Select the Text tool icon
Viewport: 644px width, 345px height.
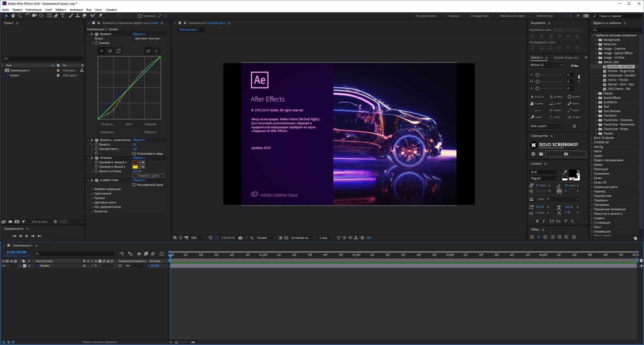(63, 16)
